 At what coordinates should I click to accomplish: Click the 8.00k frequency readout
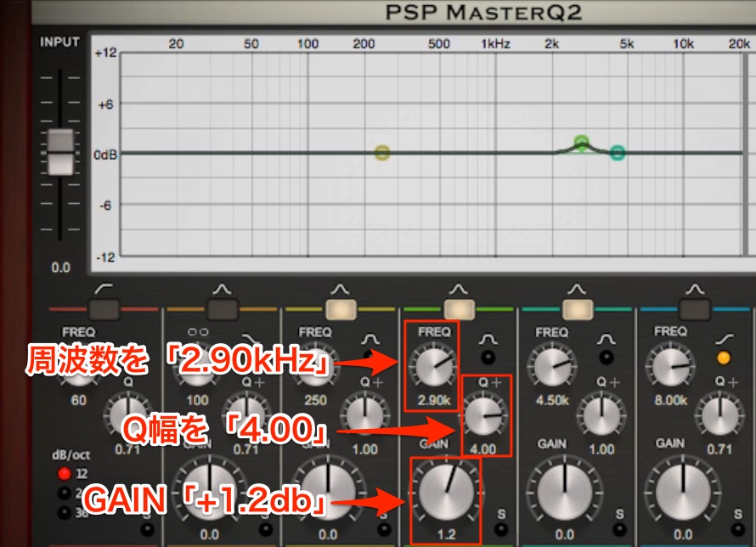671,400
